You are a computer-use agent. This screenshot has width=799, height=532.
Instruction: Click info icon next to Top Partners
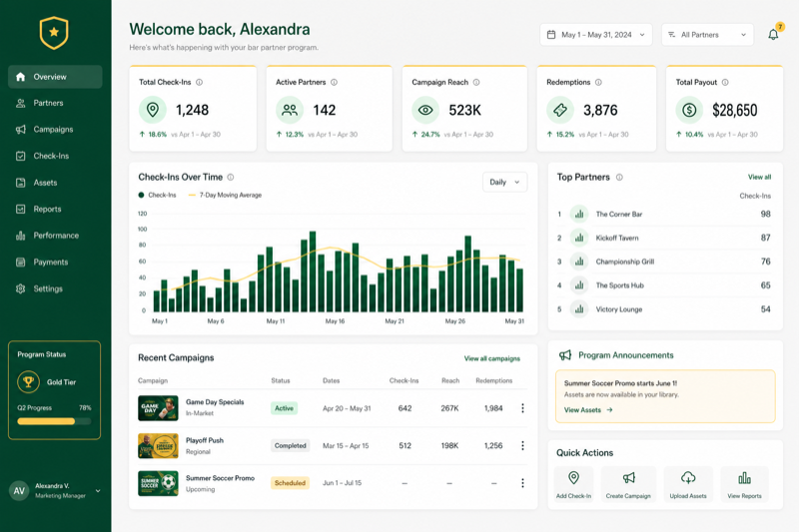point(619,177)
